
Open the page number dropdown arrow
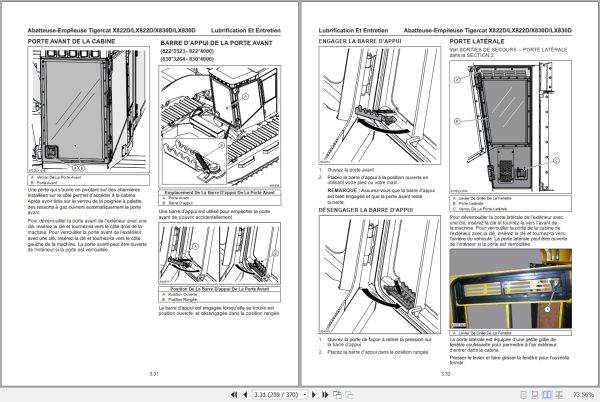click(305, 394)
